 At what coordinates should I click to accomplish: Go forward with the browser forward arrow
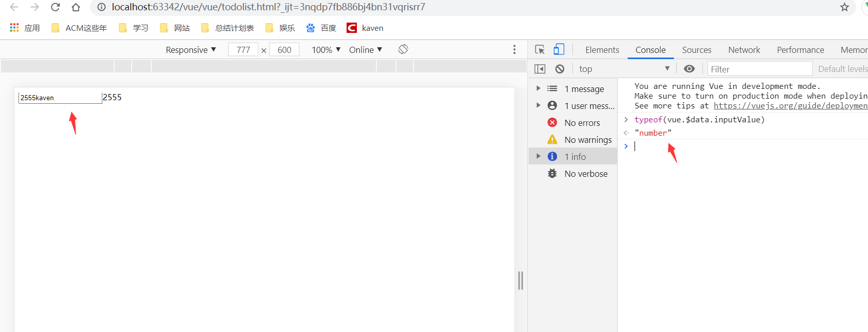34,7
